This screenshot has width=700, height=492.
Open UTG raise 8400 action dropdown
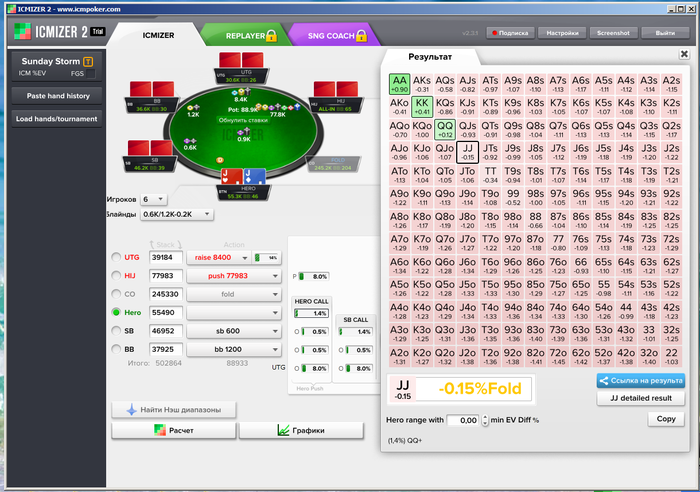219,258
